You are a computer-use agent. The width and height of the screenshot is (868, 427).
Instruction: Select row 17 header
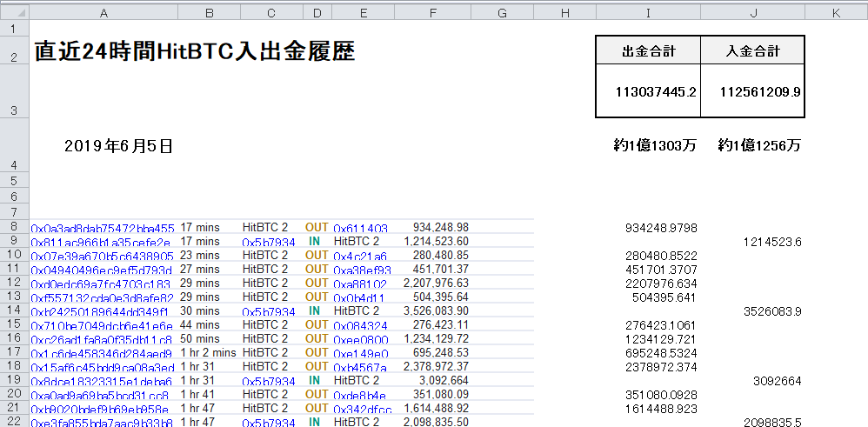15,352
